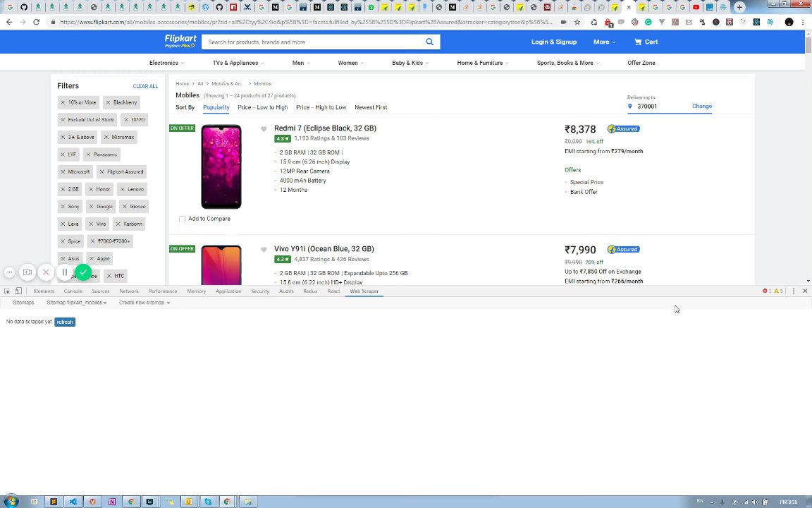Switch to the Network tab
The image size is (812, 508).
[x=129, y=291]
